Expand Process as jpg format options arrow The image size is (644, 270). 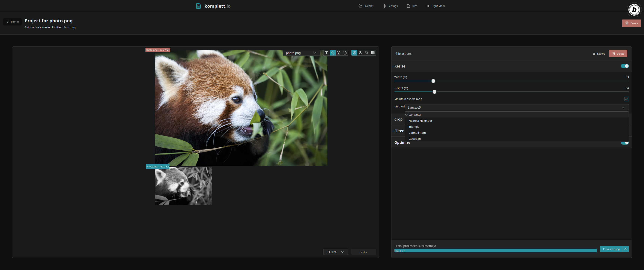[626, 249]
